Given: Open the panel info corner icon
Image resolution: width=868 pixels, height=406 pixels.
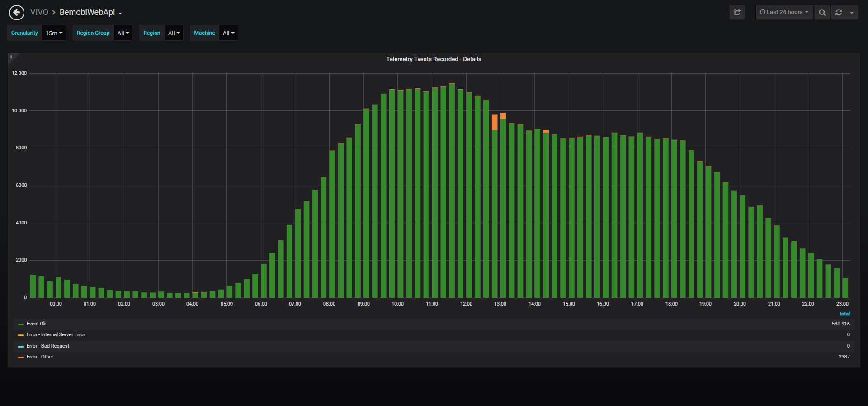Looking at the screenshot, I should click(x=11, y=57).
